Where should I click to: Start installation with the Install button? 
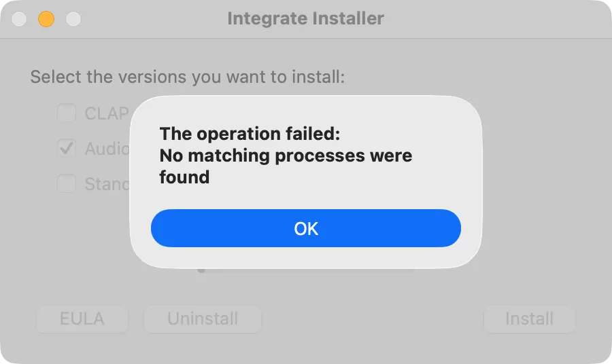529,318
